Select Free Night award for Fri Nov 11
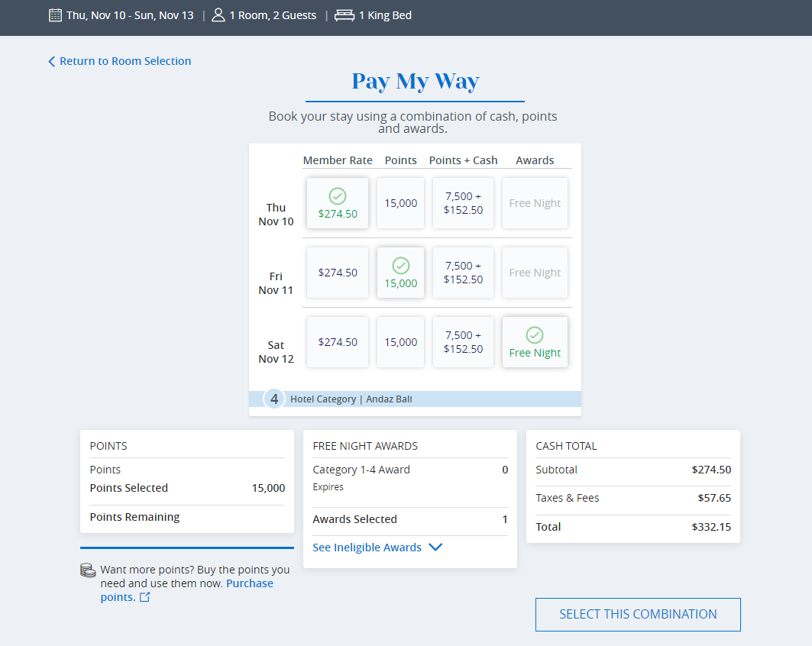The image size is (812, 646). coord(535,273)
